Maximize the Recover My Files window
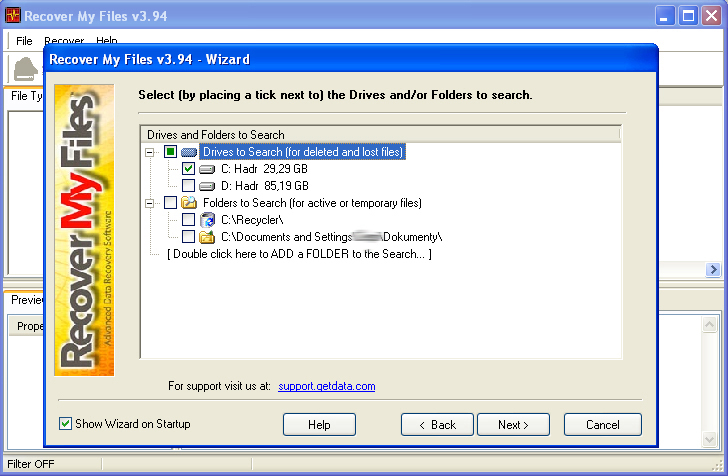Image resolution: width=728 pixels, height=476 pixels. pyautogui.click(x=688, y=16)
